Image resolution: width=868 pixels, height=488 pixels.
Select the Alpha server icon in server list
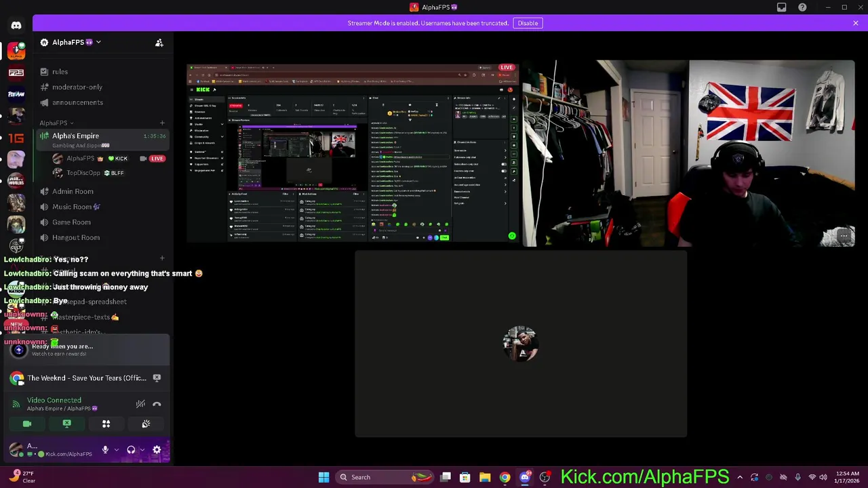[x=16, y=50]
